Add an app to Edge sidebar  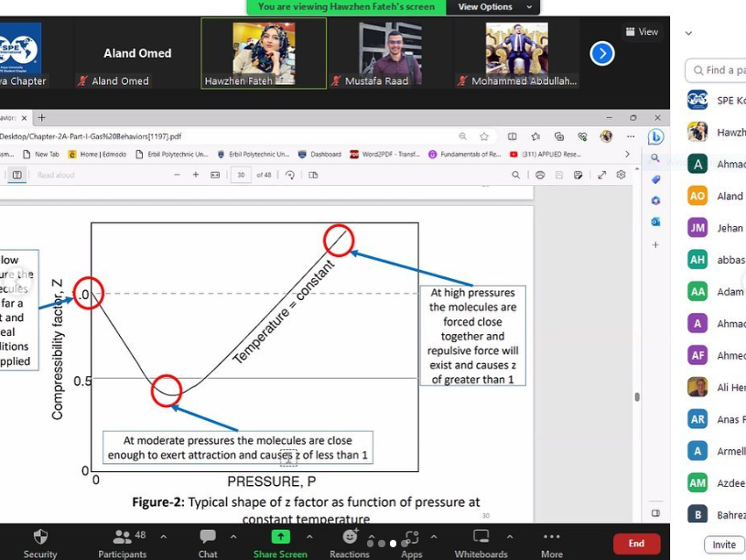655,244
